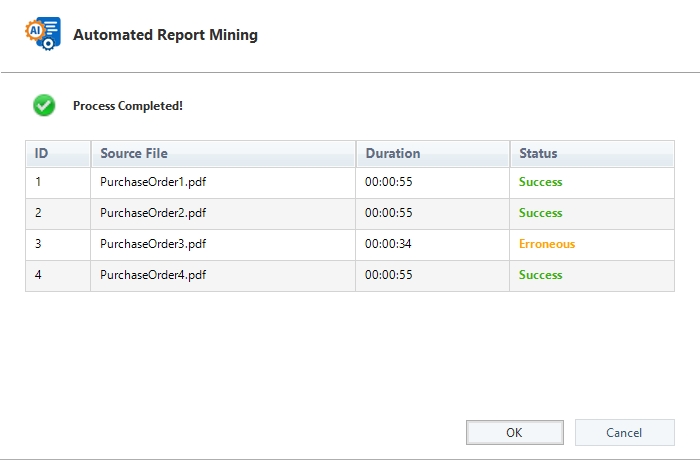
Task: Click the 00:00:34 duration cell
Action: tap(390, 245)
